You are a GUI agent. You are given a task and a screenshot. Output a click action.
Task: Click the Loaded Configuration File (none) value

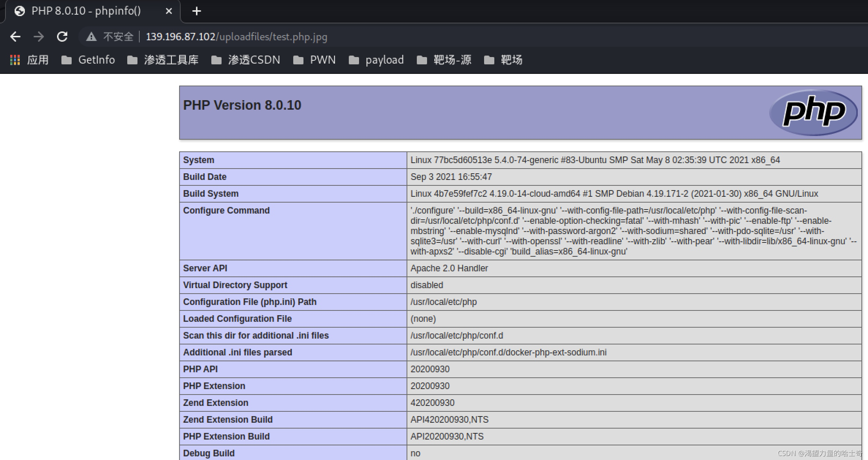423,319
